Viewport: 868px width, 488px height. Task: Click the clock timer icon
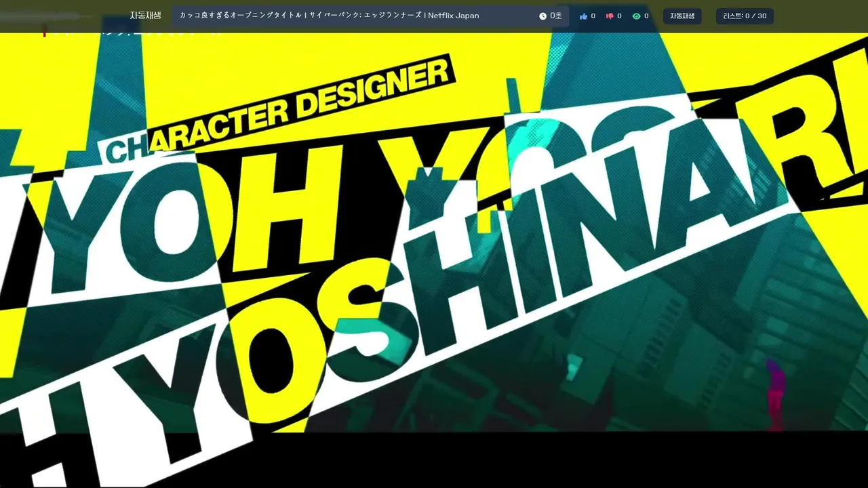[x=542, y=16]
